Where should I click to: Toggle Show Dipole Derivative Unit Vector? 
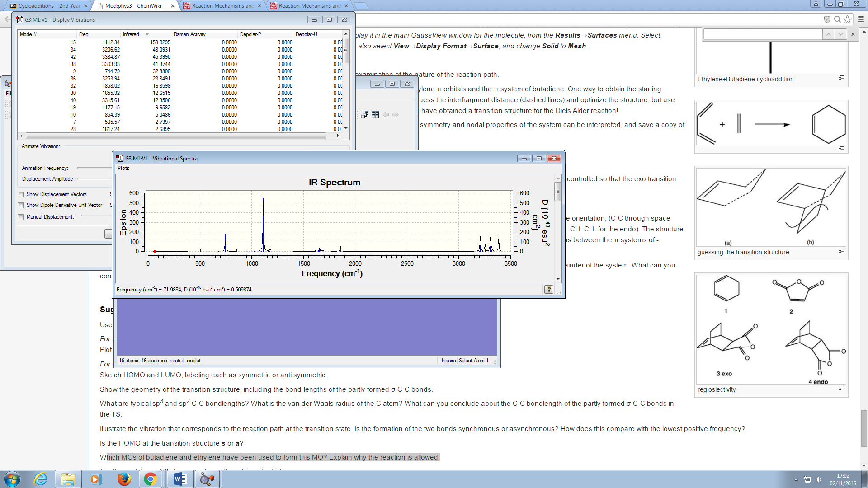[x=21, y=206]
